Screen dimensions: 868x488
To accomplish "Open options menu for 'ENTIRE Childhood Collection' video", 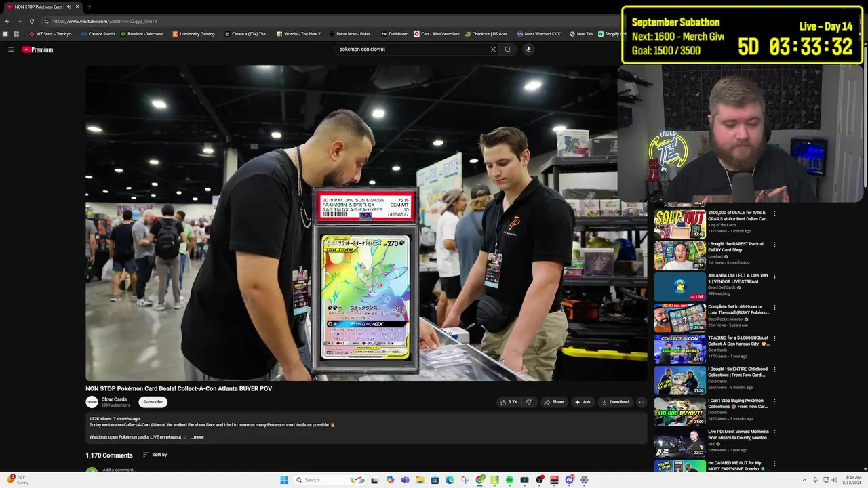I will click(x=774, y=369).
